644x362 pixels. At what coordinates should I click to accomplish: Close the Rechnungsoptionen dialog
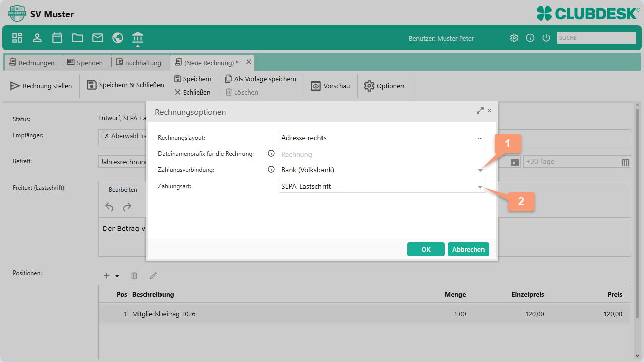(x=490, y=111)
